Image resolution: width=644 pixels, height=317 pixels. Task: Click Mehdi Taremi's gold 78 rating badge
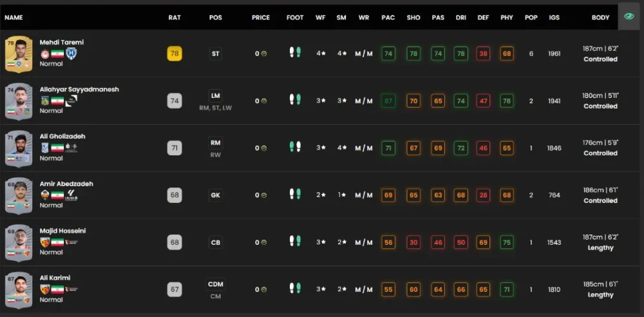coord(174,53)
